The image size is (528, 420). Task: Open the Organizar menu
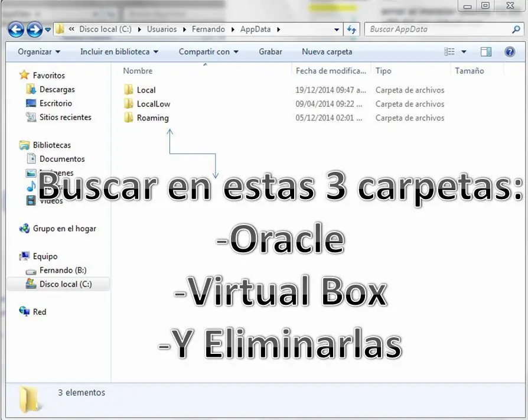coord(39,52)
